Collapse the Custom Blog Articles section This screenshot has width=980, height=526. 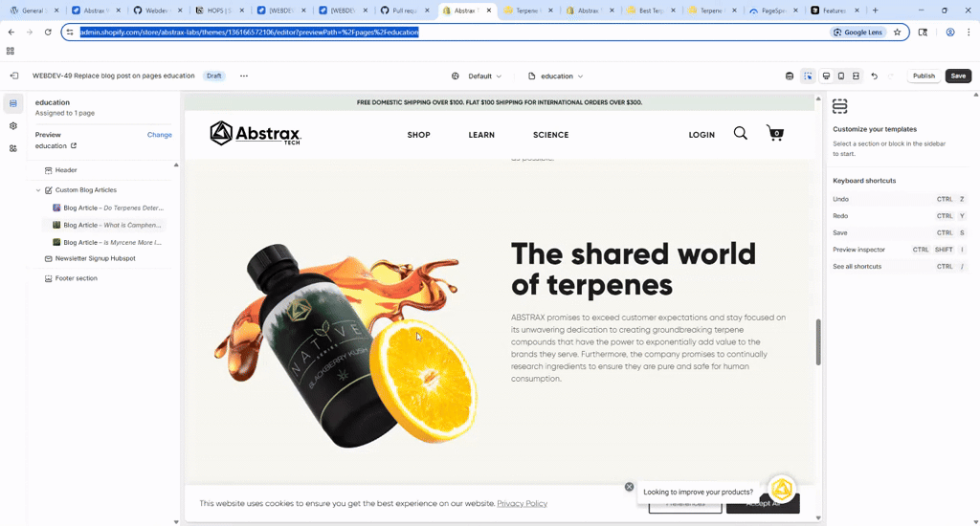pyautogui.click(x=38, y=190)
